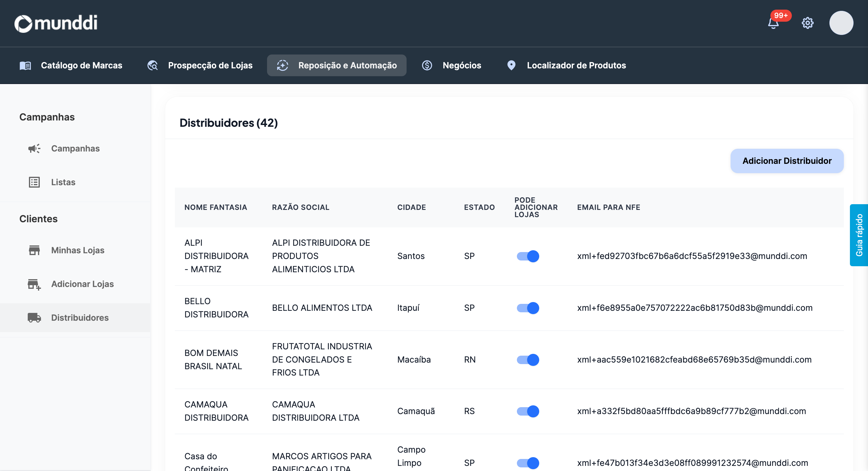
Task: Click the Adicionar Lojas store-plus icon
Action: pos(34,284)
